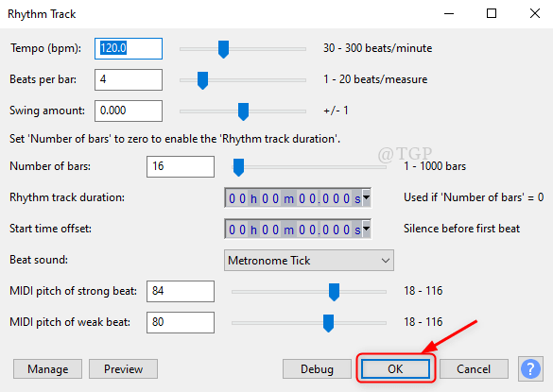Click the Tempo slider handle
The height and width of the screenshot is (392, 553).
click(x=223, y=49)
